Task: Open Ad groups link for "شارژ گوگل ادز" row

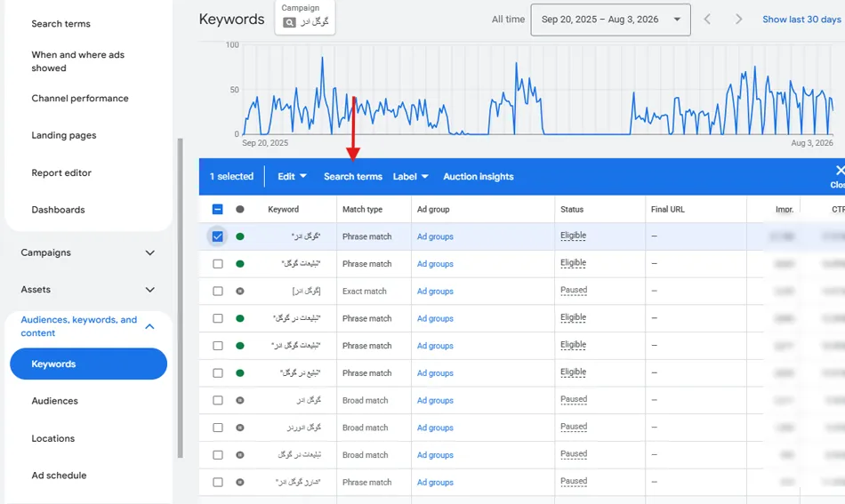Action: pyautogui.click(x=435, y=483)
